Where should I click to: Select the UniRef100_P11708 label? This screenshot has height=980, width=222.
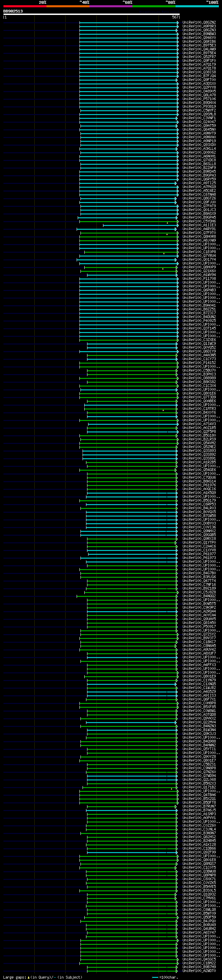pos(199,278)
